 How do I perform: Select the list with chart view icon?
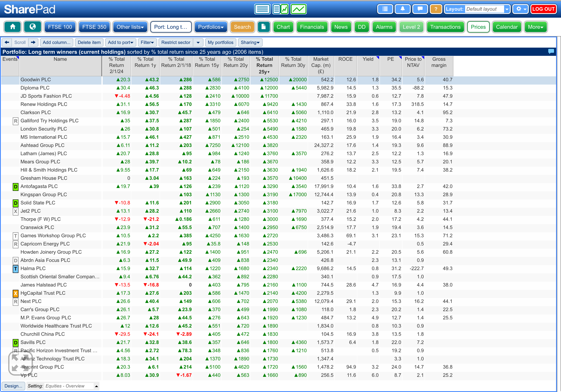(280, 9)
